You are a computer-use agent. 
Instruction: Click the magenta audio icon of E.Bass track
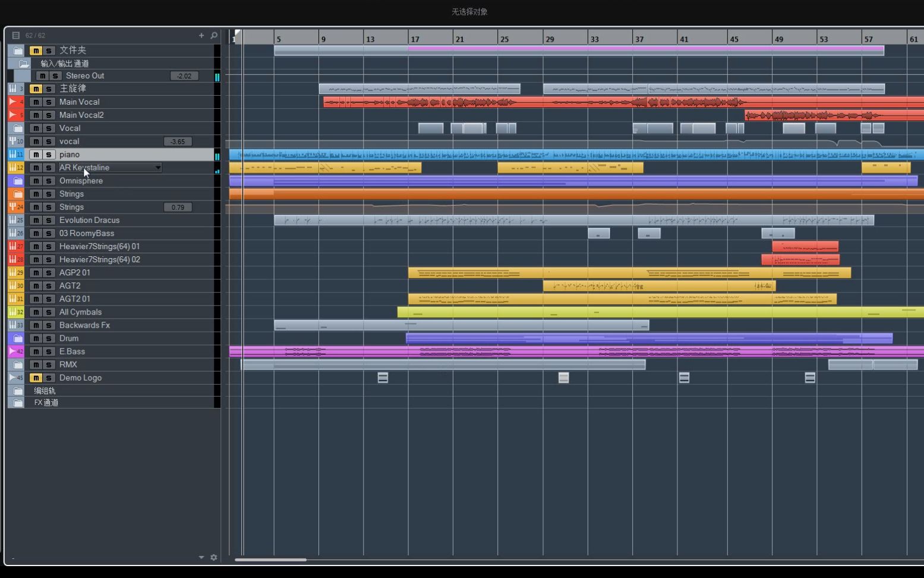(x=12, y=351)
